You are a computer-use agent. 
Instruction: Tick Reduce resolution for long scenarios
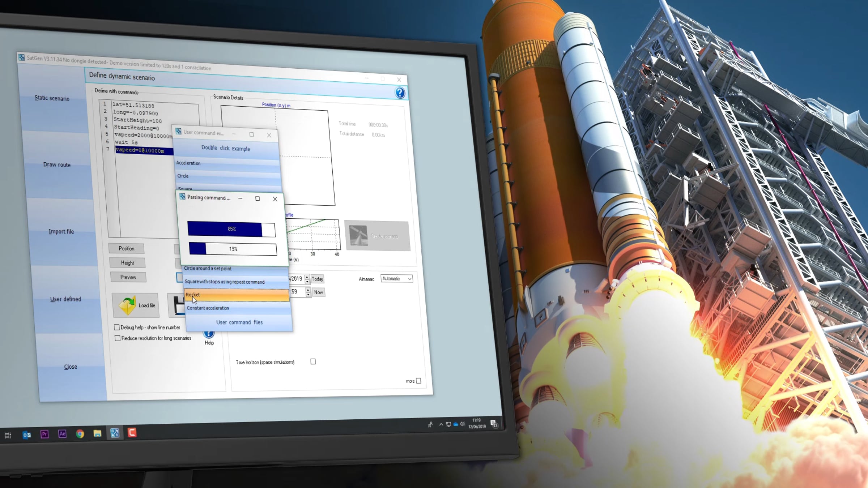118,338
